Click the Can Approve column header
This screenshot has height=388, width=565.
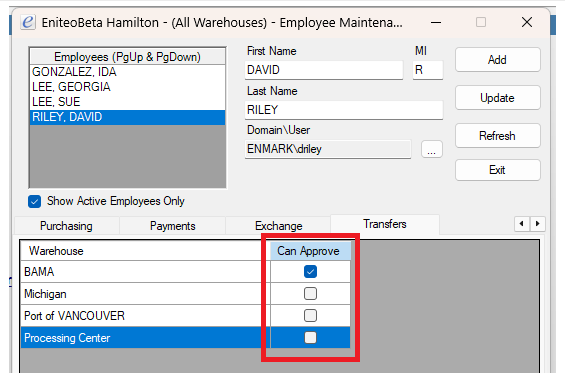click(310, 251)
